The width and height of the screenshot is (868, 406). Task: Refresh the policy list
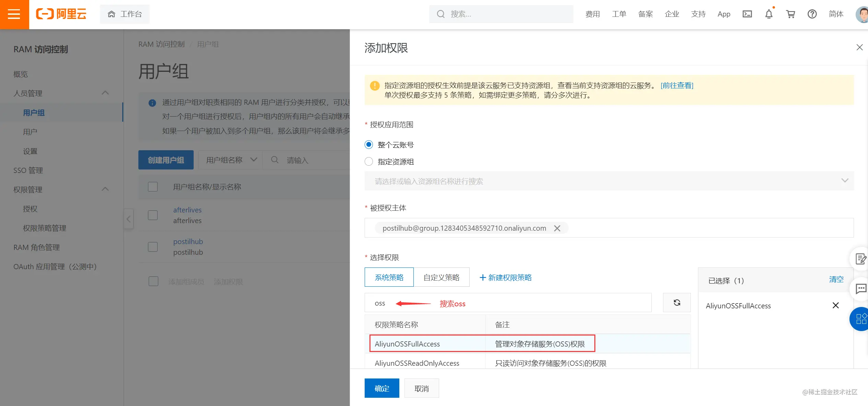(677, 303)
